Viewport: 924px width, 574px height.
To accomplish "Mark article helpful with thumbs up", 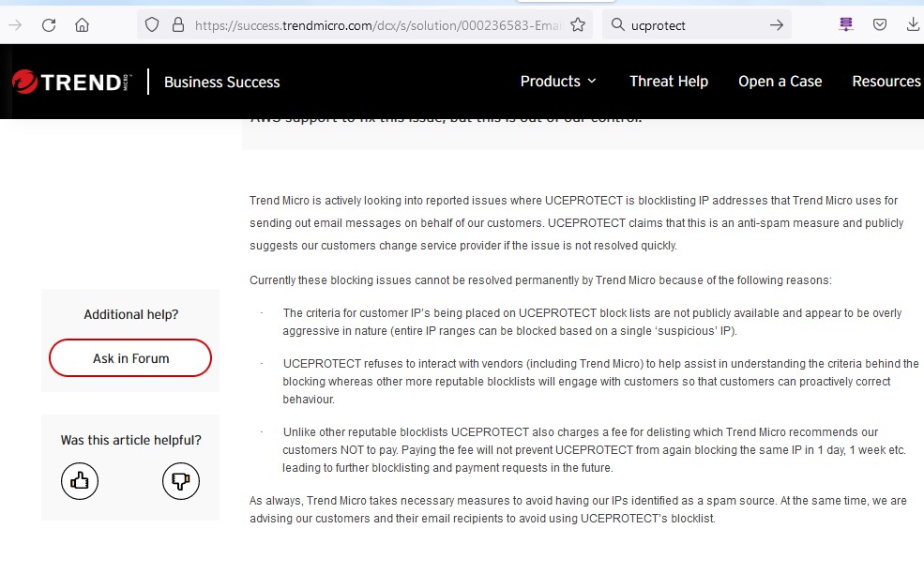I will 80,481.
